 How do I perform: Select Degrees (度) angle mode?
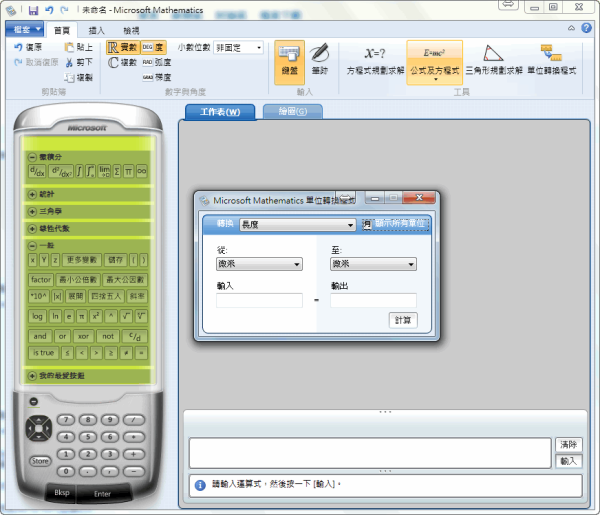pyautogui.click(x=154, y=47)
